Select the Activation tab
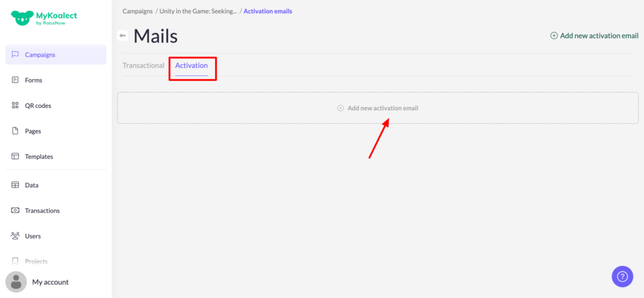The height and width of the screenshot is (298, 644). click(191, 65)
